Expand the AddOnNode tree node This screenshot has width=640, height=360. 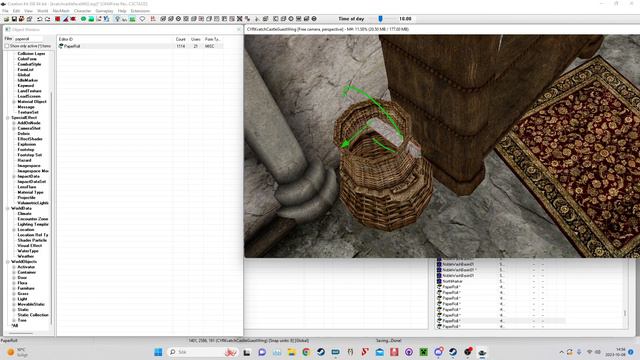14,123
